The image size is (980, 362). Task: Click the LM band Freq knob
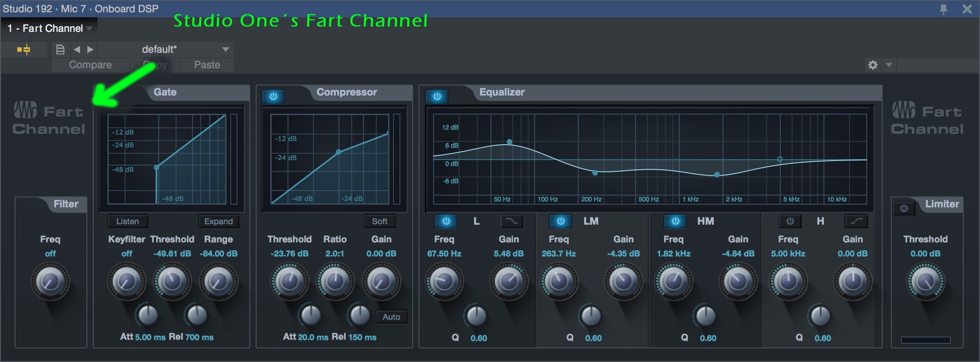point(559,282)
